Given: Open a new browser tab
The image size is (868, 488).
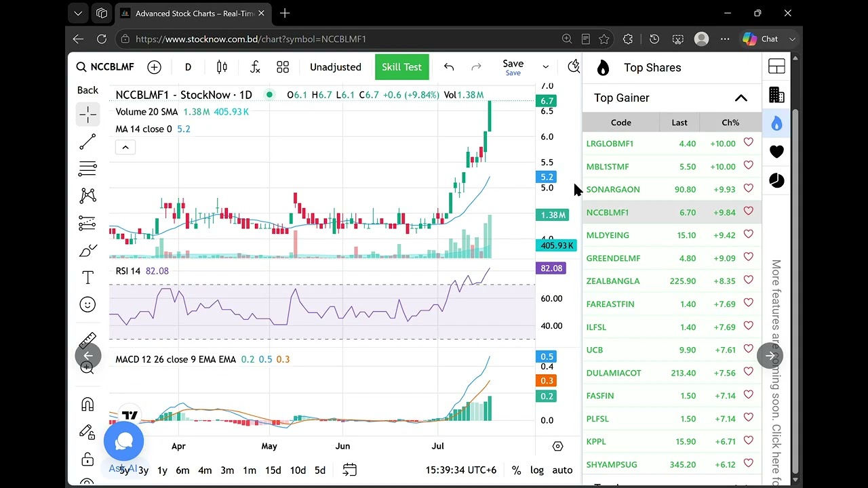Looking at the screenshot, I should click(285, 13).
